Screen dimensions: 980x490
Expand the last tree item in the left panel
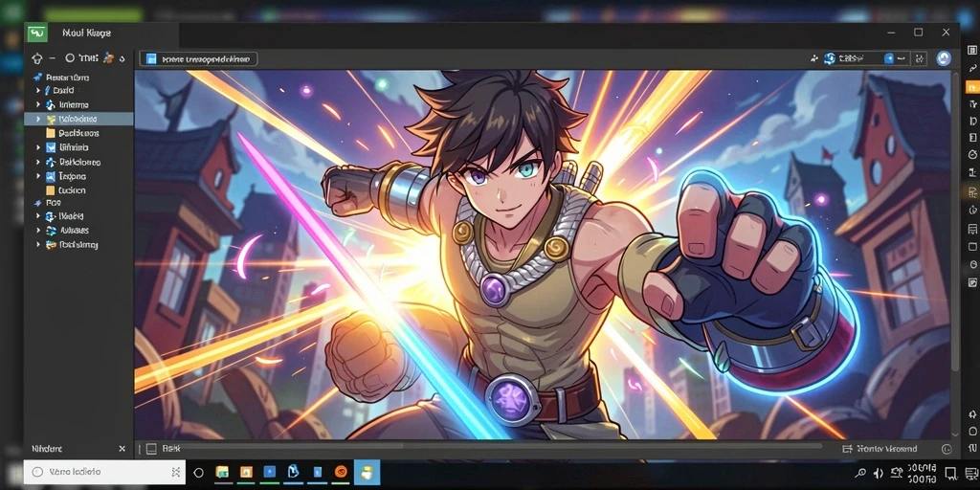pos(38,245)
